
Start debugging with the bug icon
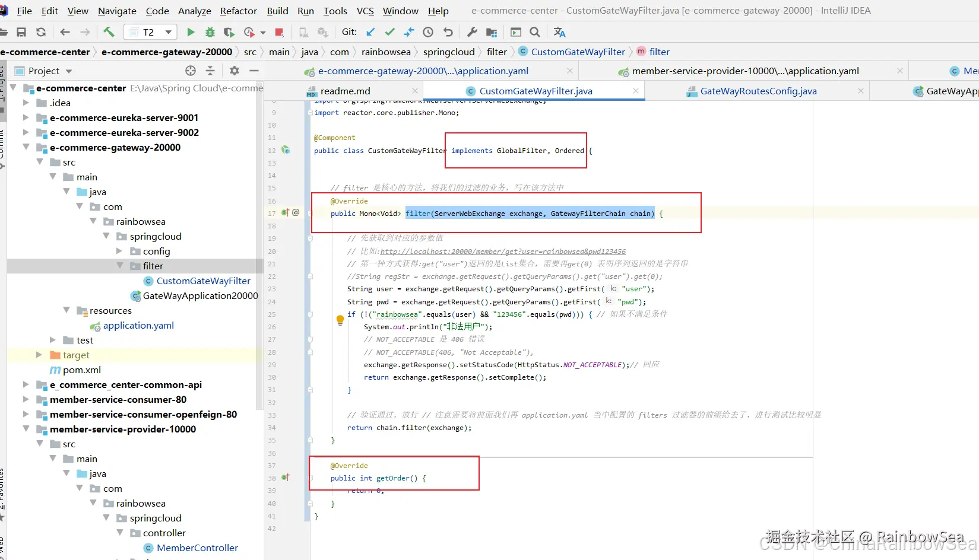click(210, 32)
